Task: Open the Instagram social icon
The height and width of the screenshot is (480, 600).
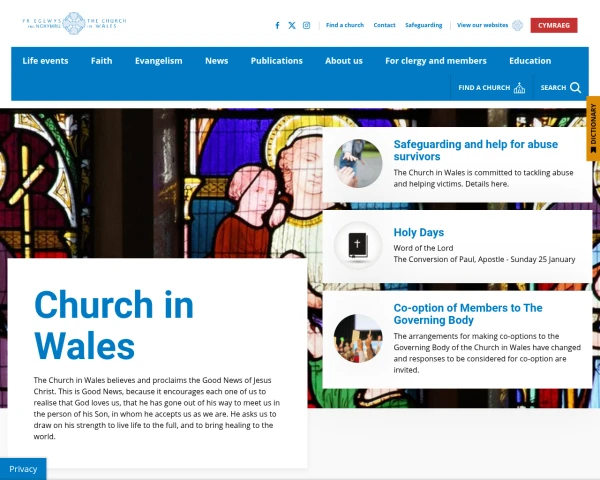Action: tap(306, 25)
